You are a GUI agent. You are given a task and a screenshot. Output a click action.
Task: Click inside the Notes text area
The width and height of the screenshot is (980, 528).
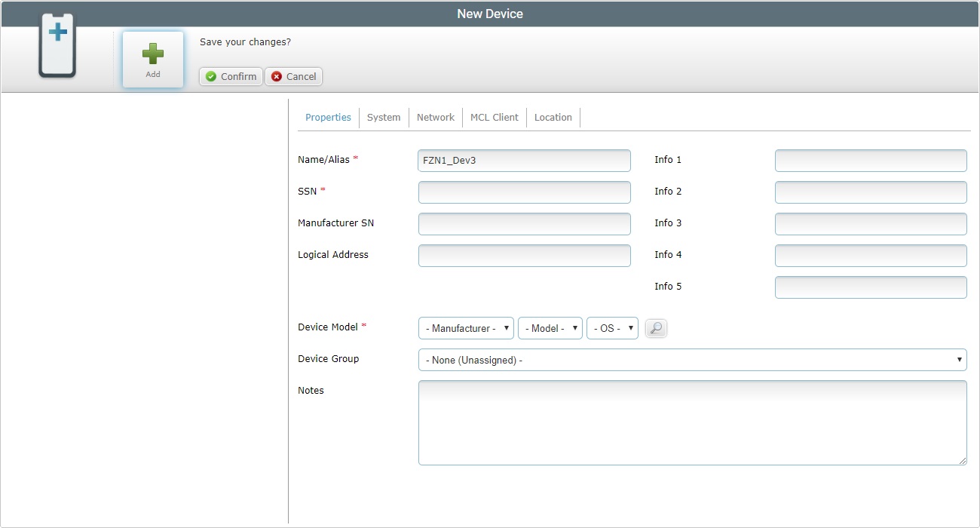coord(691,422)
